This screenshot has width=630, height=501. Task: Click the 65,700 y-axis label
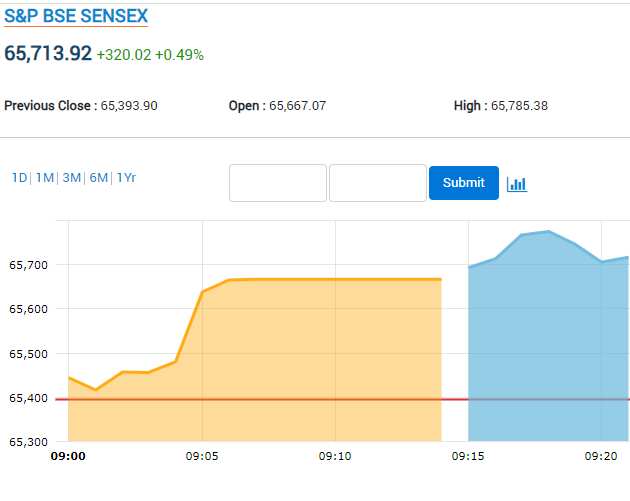click(x=28, y=265)
